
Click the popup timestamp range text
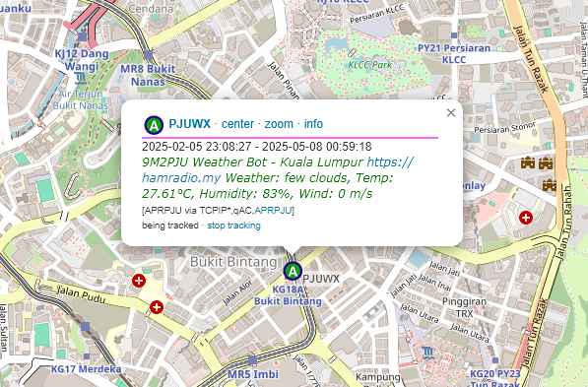(257, 147)
